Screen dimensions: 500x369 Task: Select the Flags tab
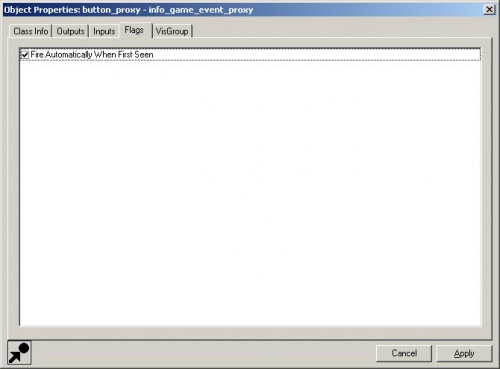click(x=135, y=30)
